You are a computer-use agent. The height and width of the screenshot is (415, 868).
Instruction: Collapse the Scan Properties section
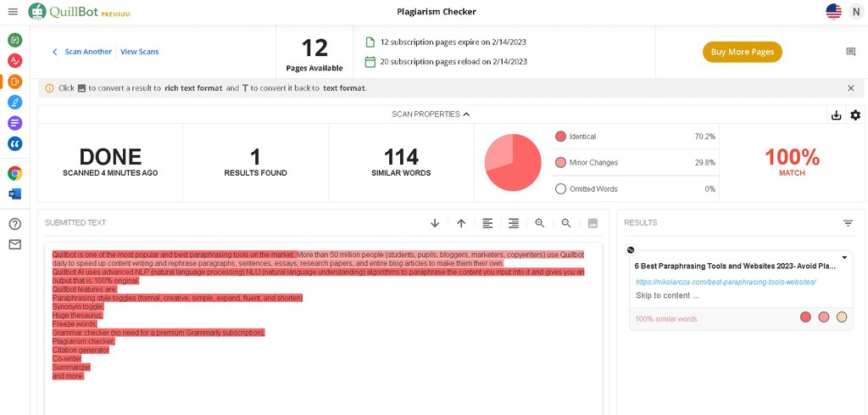click(x=431, y=114)
